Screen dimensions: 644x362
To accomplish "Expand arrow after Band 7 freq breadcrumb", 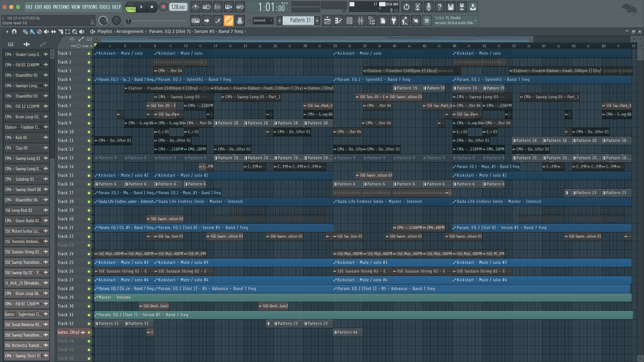I will click(246, 32).
